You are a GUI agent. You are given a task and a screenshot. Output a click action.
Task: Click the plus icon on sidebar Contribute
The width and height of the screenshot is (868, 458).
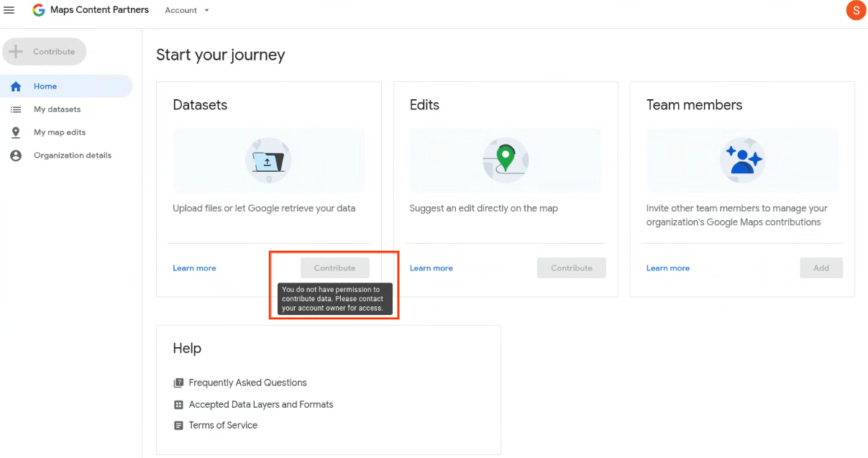point(16,52)
